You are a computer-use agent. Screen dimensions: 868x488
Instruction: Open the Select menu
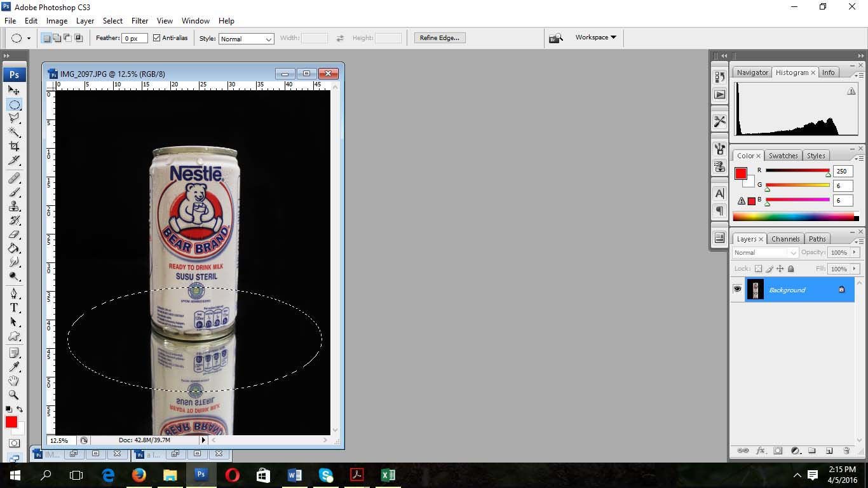point(112,21)
